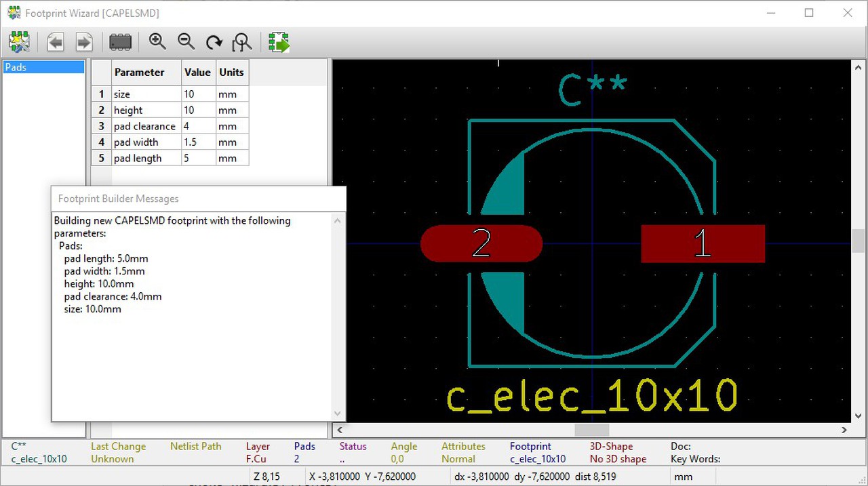Image resolution: width=868 pixels, height=486 pixels.
Task: Select row 5 header in grid
Action: pyautogui.click(x=102, y=158)
